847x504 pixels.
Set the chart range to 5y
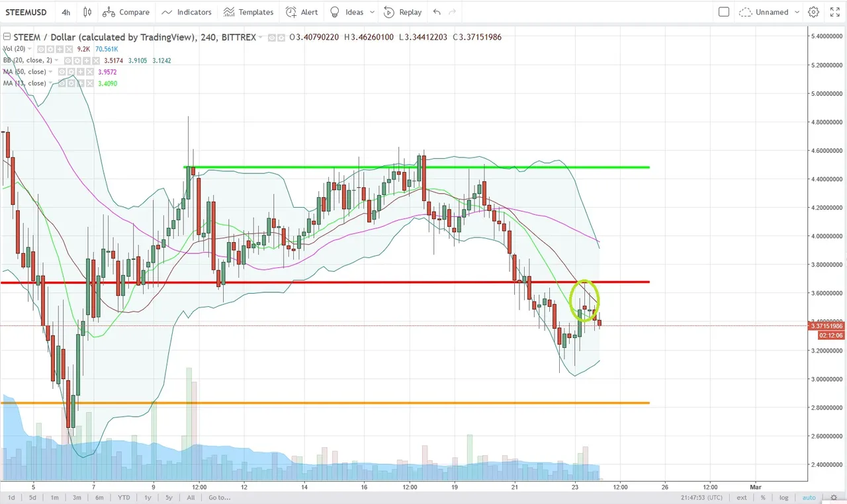(x=169, y=497)
